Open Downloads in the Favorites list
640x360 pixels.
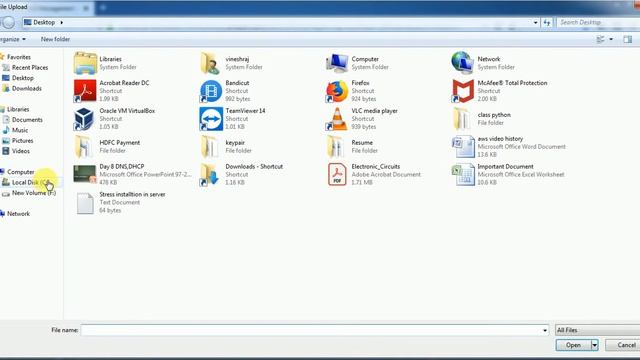pyautogui.click(x=27, y=89)
